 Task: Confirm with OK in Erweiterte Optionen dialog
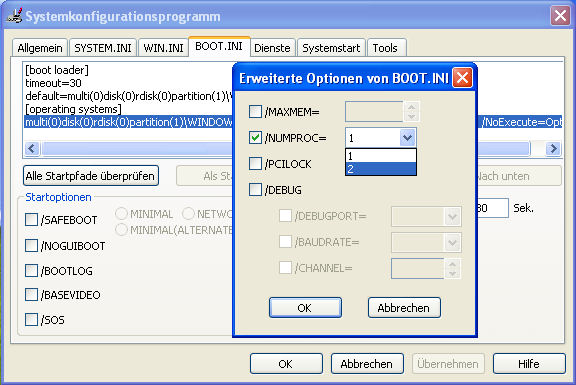point(305,308)
